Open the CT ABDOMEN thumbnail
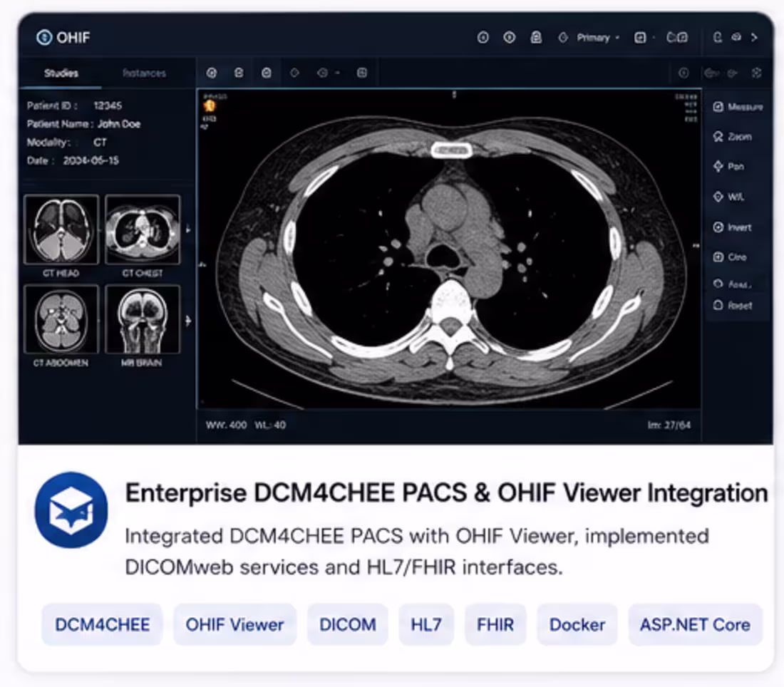784x687 pixels. click(61, 319)
